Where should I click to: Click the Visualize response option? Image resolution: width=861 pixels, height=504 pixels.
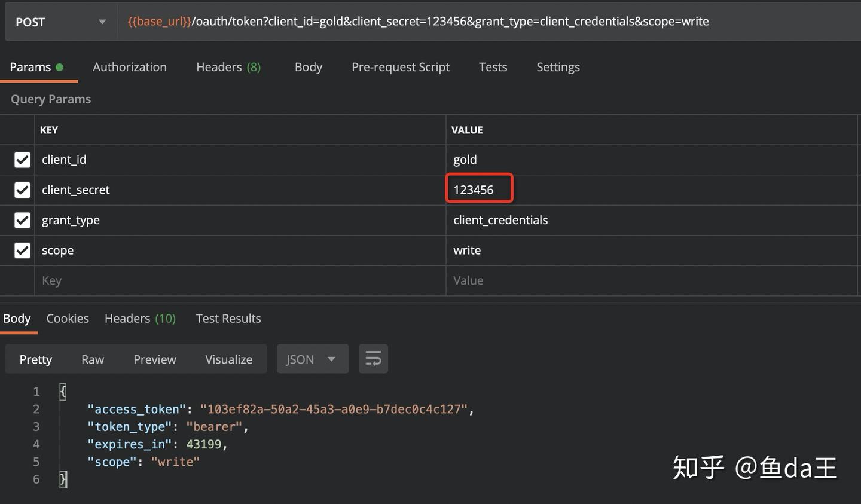pyautogui.click(x=229, y=359)
